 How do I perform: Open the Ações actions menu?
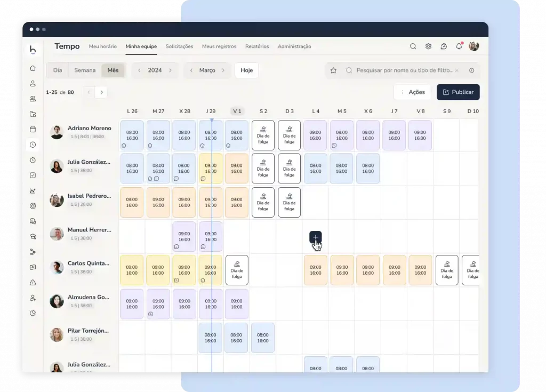[x=412, y=92]
